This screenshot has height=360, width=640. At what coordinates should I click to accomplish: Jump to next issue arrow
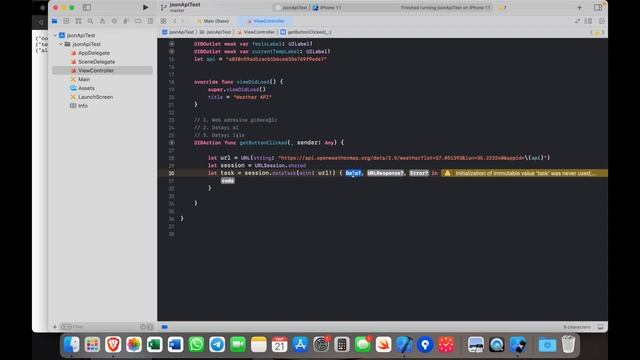tap(603, 32)
